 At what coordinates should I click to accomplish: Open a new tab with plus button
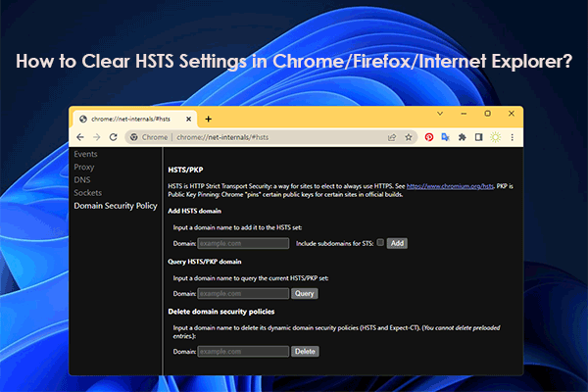click(x=208, y=119)
